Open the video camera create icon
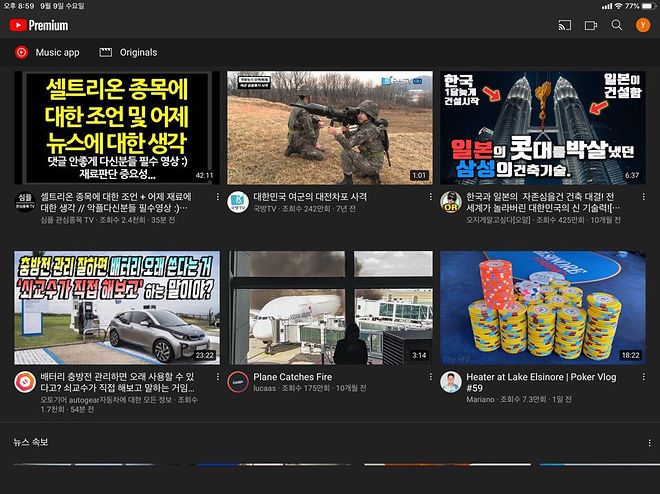 (x=591, y=26)
